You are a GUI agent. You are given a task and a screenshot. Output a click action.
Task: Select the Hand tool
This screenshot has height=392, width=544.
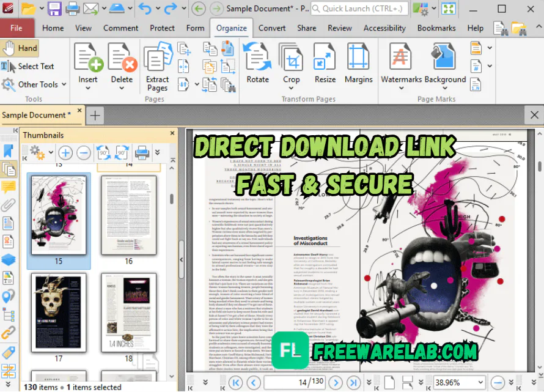pos(20,48)
